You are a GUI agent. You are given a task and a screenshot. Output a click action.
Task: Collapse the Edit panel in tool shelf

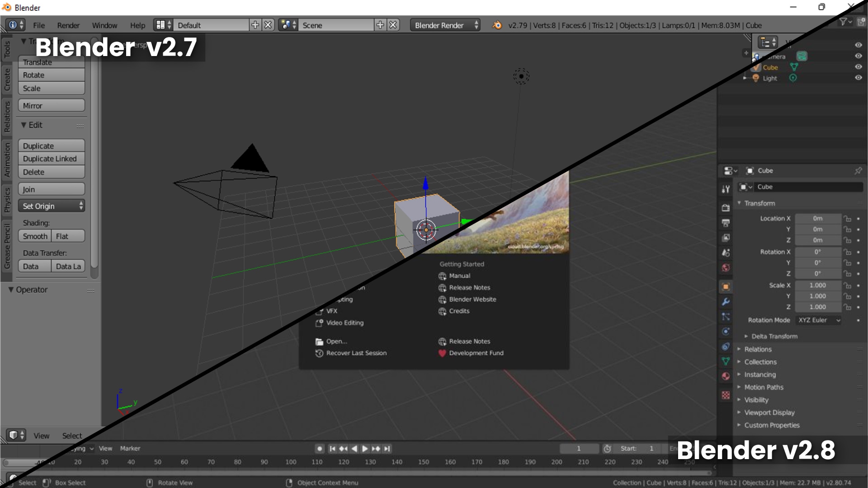coord(32,125)
